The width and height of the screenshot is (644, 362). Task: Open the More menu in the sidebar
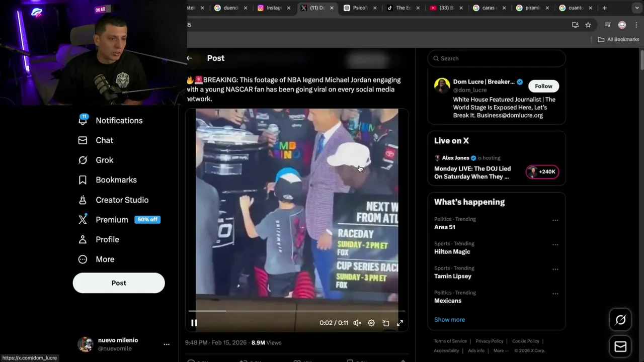click(96, 259)
